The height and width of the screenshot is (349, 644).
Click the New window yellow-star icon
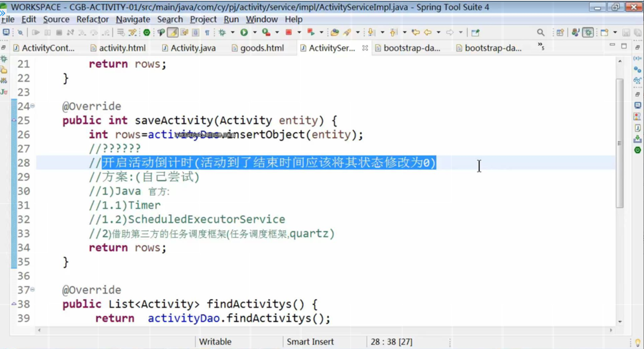pos(605,32)
